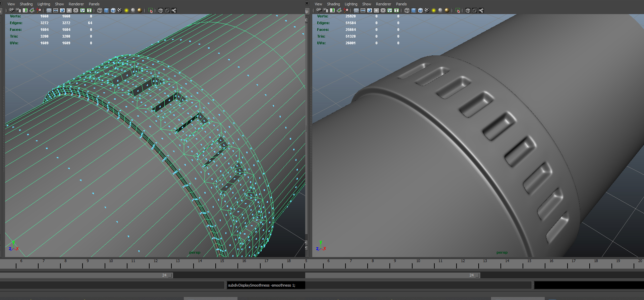Click frame 12 on left time slider

coord(156,261)
